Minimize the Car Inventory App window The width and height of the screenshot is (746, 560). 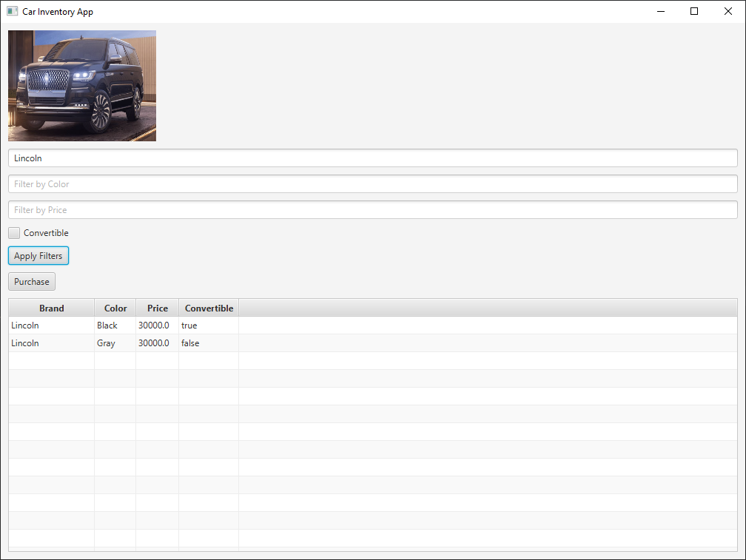tap(660, 11)
